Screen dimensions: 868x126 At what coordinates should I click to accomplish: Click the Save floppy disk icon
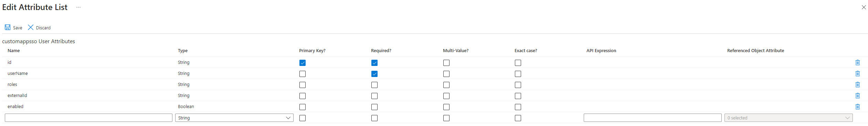8,27
